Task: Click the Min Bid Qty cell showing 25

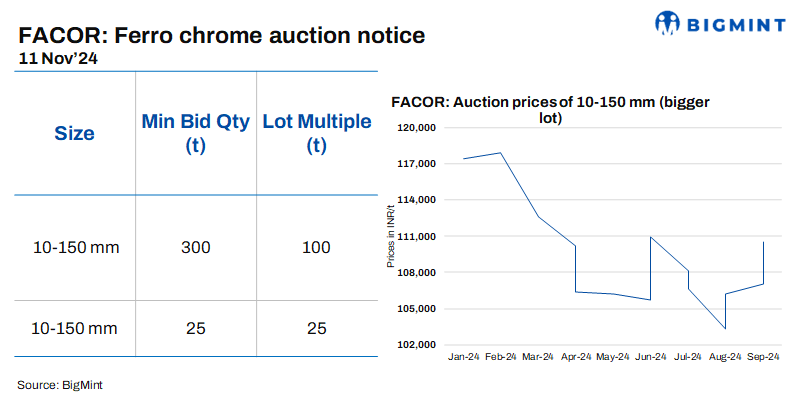Action: [x=195, y=327]
